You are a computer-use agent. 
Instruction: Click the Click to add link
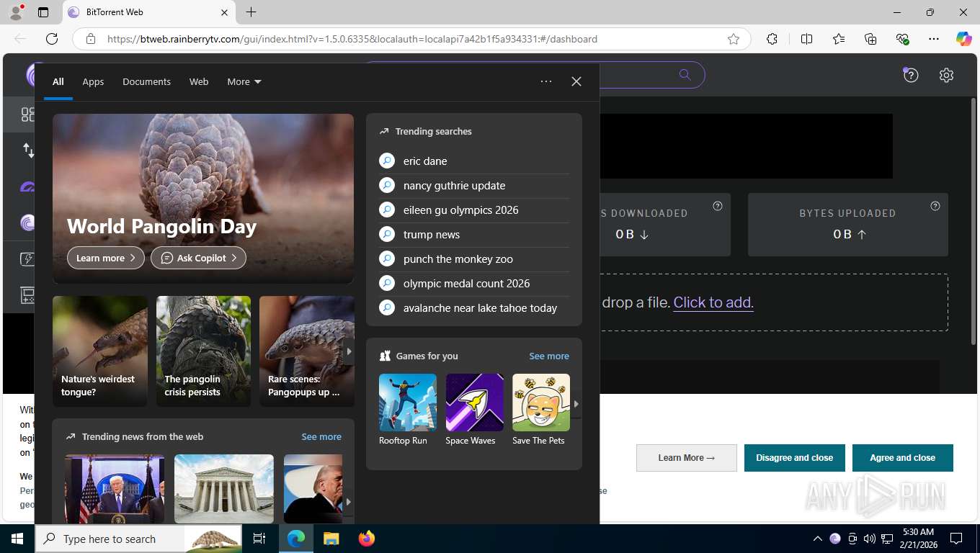click(x=713, y=302)
